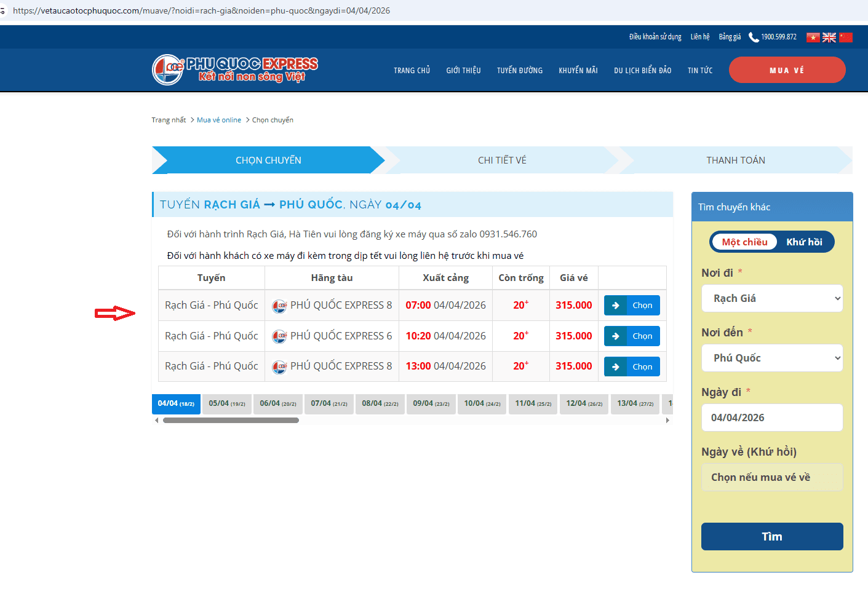Switch language using the UK flag
This screenshot has height=594, width=868.
(x=829, y=38)
